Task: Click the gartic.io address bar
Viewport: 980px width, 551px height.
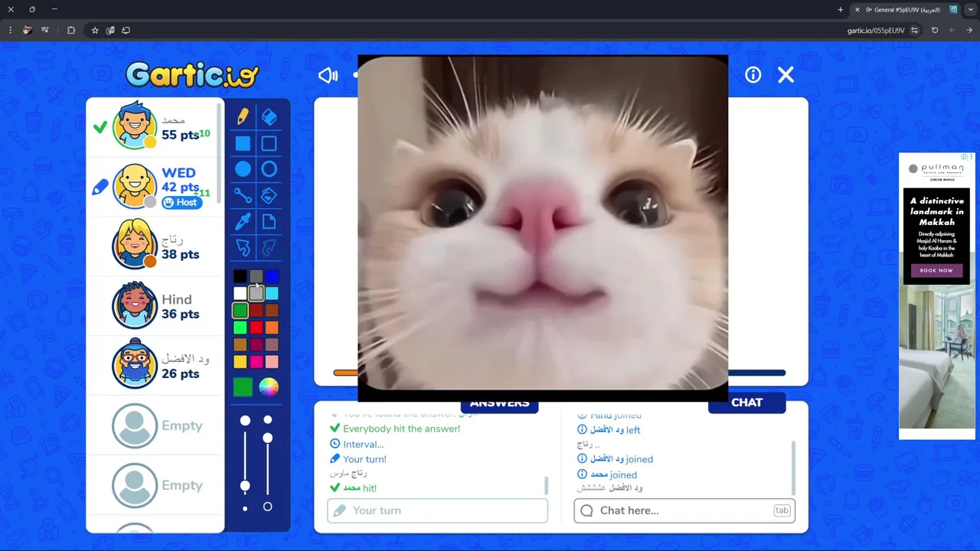Action: pos(875,31)
